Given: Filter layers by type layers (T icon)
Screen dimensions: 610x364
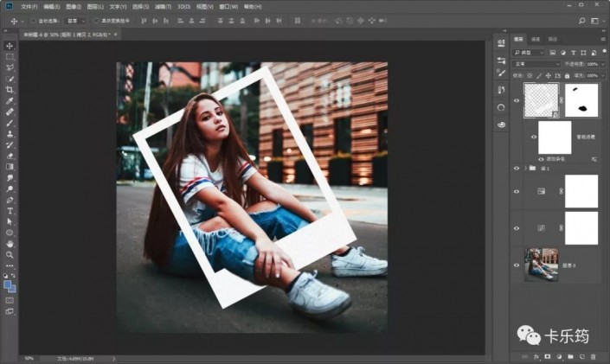Looking at the screenshot, I should pyautogui.click(x=573, y=53).
